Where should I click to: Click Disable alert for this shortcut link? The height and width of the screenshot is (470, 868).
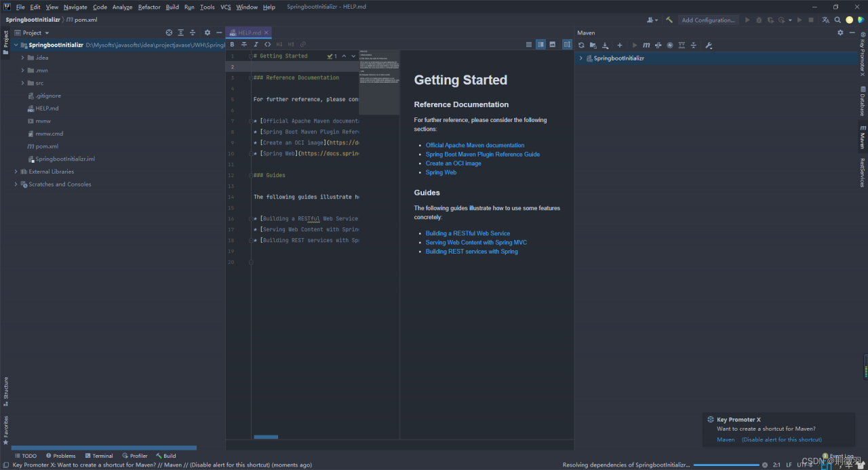(x=781, y=439)
